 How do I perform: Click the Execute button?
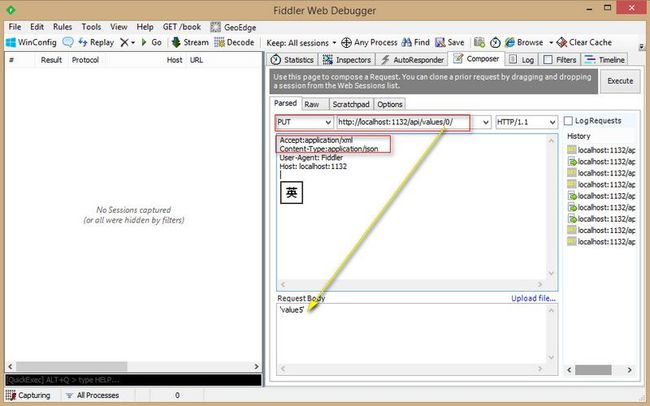pos(620,81)
